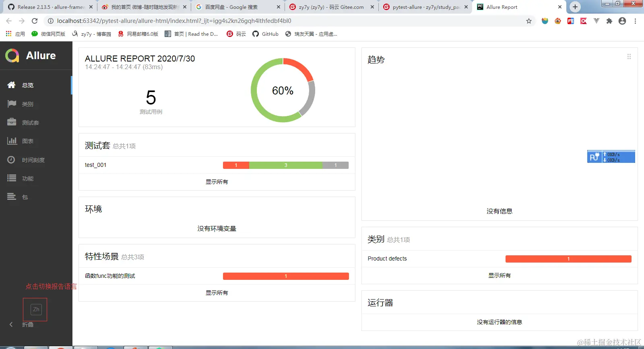The image size is (644, 349).
Task: Click the network speed floating widget
Action: click(x=611, y=156)
